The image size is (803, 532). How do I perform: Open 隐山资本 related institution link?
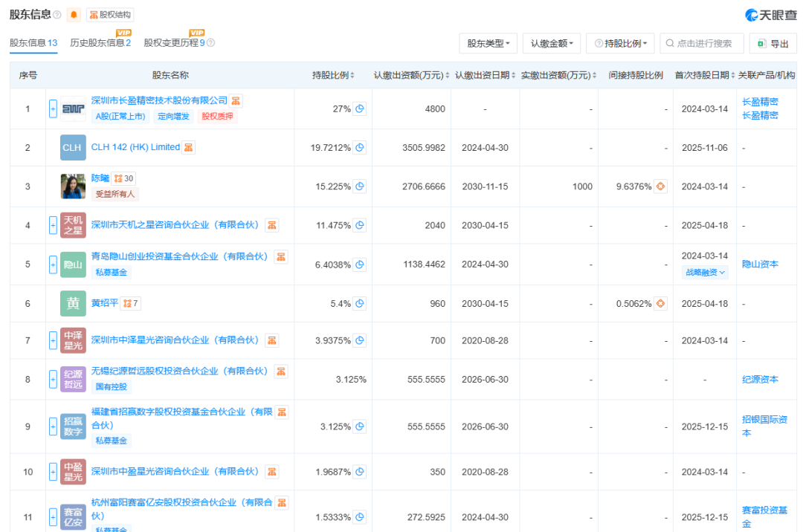click(760, 264)
